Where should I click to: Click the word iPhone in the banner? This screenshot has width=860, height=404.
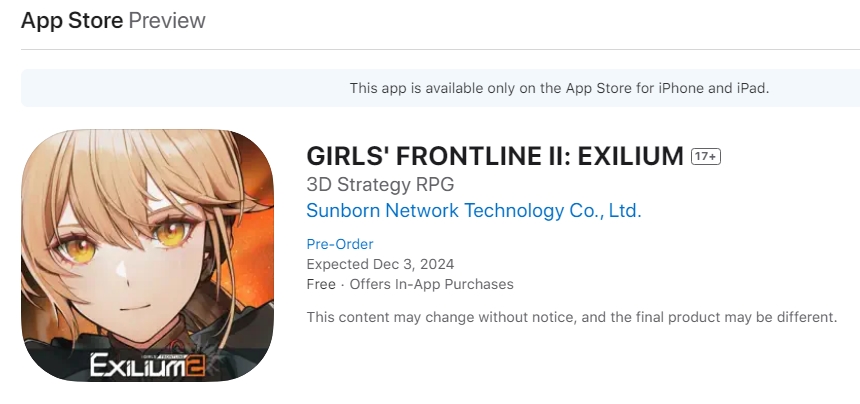click(x=681, y=88)
